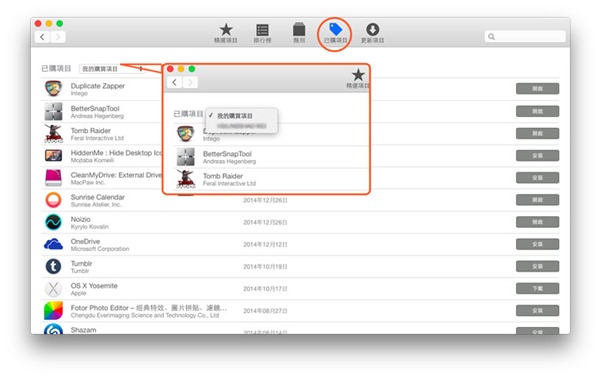This screenshot has width=600, height=377.
Task: Click the button in the BetterSnapTool row
Action: pos(537,111)
